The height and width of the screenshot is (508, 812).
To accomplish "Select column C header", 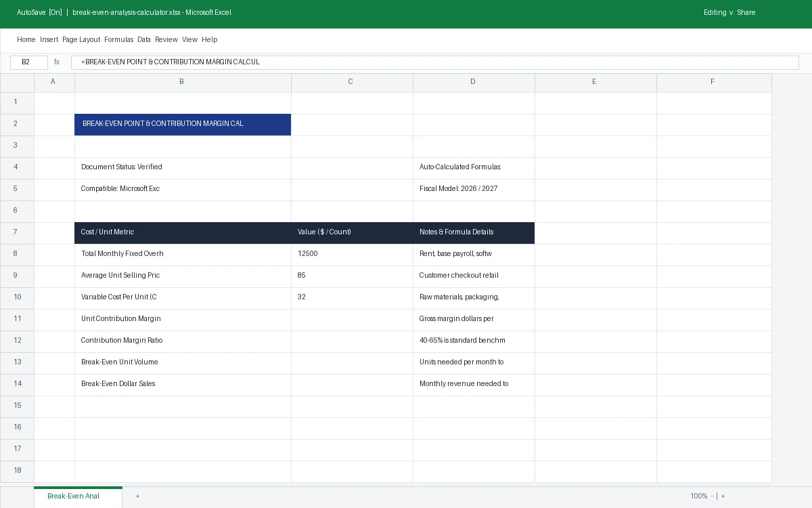I will (x=352, y=82).
